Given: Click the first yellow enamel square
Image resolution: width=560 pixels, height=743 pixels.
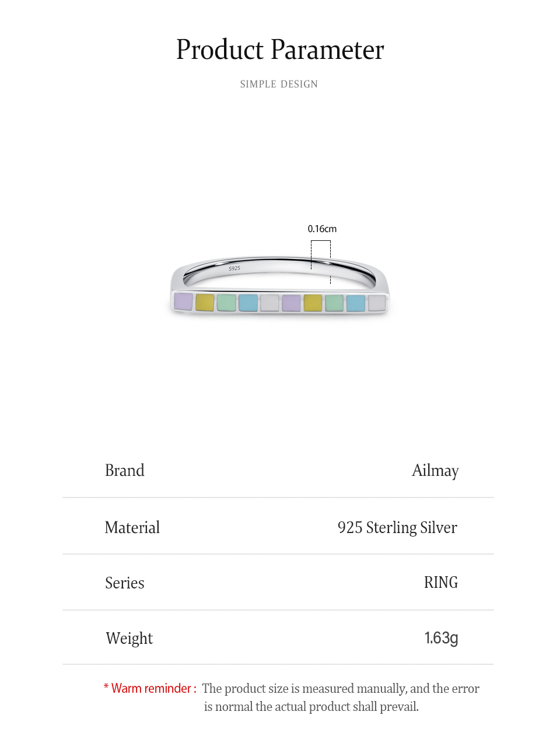Looking at the screenshot, I should click(205, 303).
